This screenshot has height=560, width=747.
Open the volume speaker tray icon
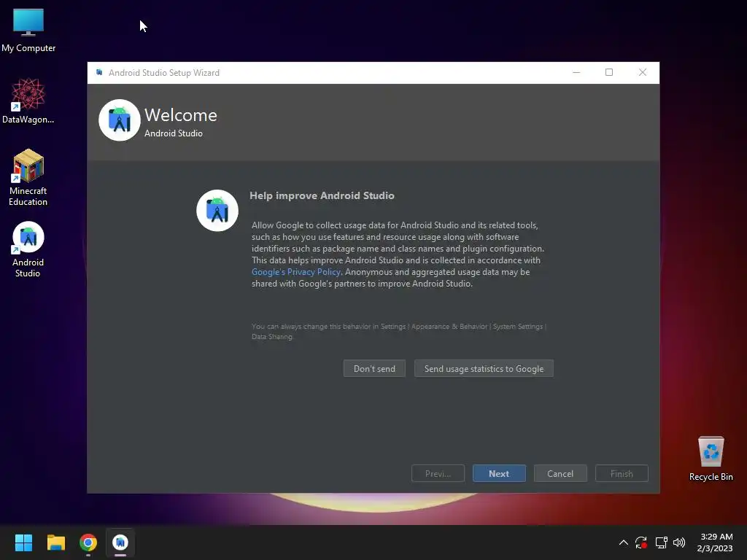click(x=679, y=542)
